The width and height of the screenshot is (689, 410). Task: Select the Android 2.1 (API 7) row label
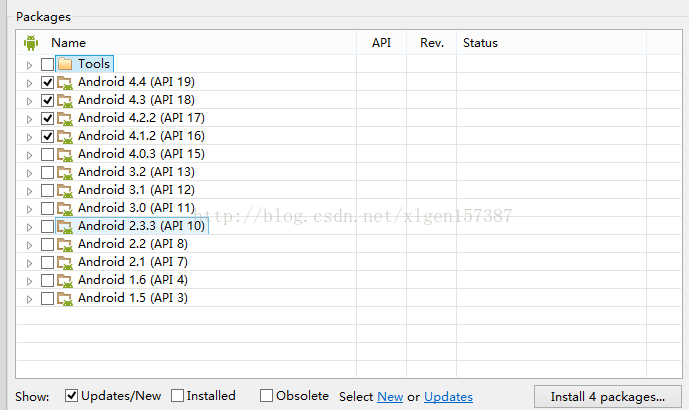[133, 262]
